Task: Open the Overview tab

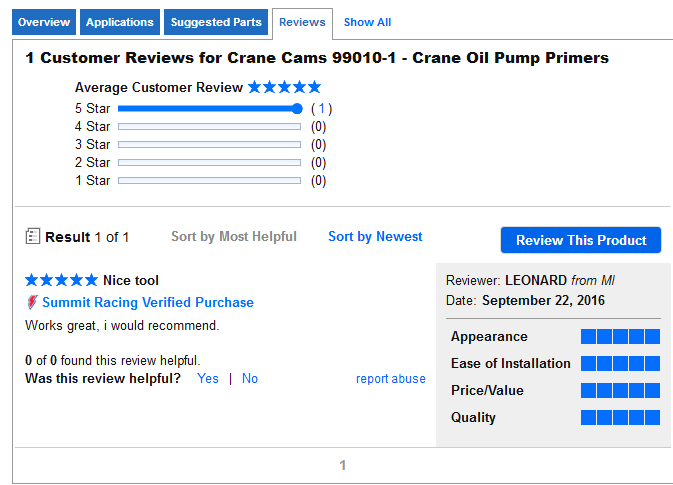Action: pyautogui.click(x=44, y=22)
